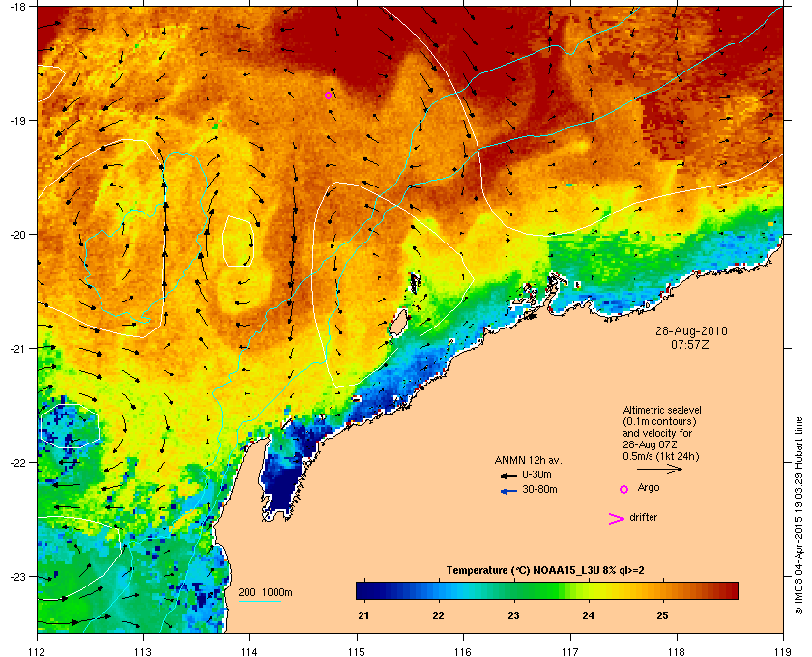Click the 'Argo' legend label

649,488
